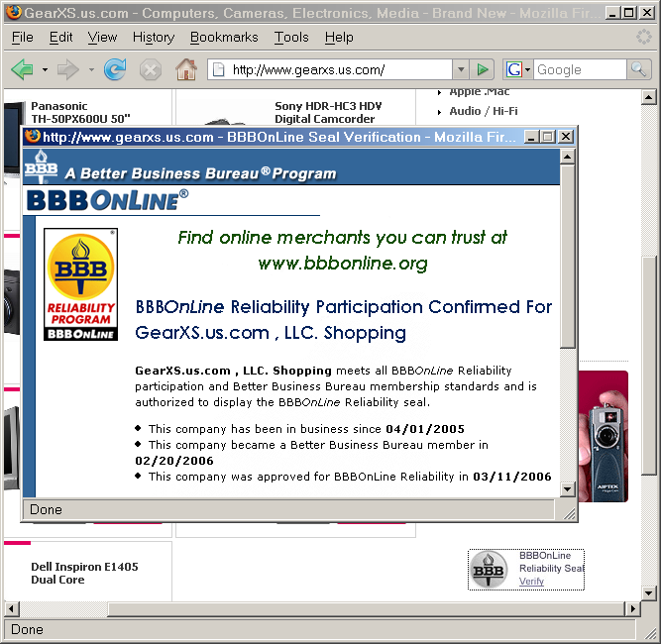This screenshot has height=644, width=661.
Task: Click popup scrollbar up arrow
Action: point(568,157)
